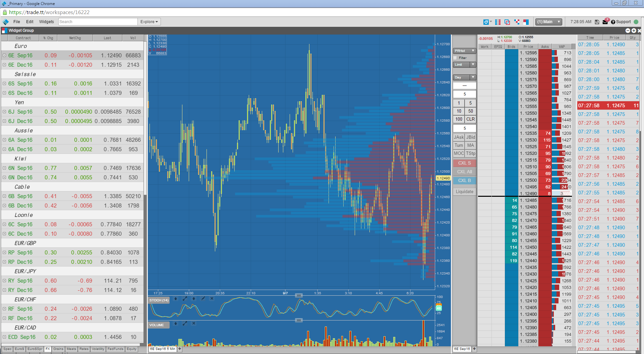The height and width of the screenshot is (354, 644).
Task: Expand the 6S Sep16 contract row
Action: pyautogui.click(x=4, y=83)
